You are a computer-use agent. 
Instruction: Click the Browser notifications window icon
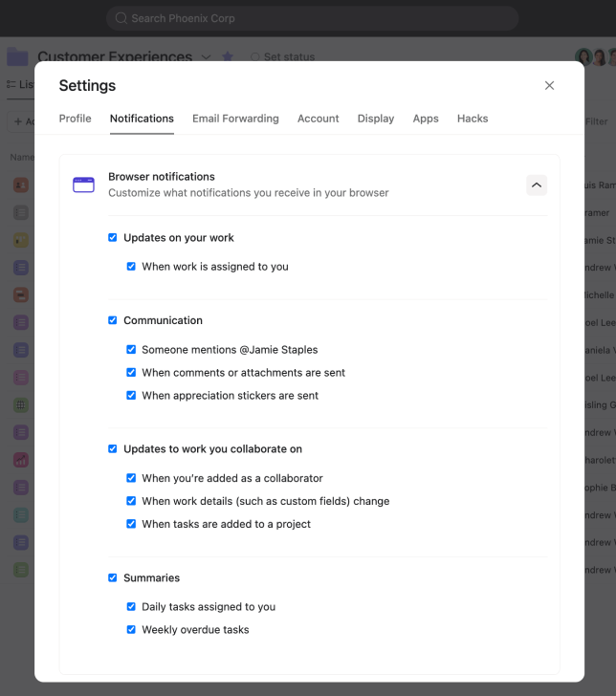(84, 185)
